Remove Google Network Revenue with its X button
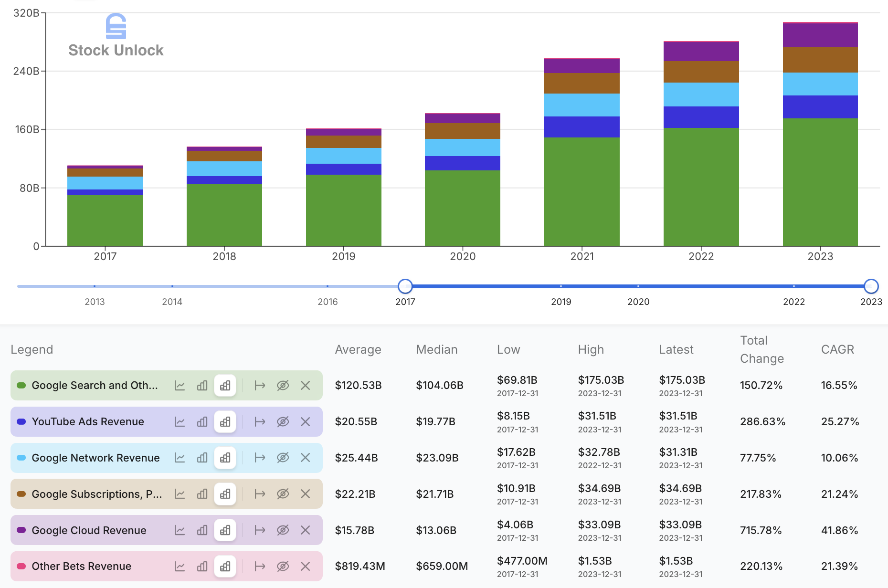 point(305,458)
